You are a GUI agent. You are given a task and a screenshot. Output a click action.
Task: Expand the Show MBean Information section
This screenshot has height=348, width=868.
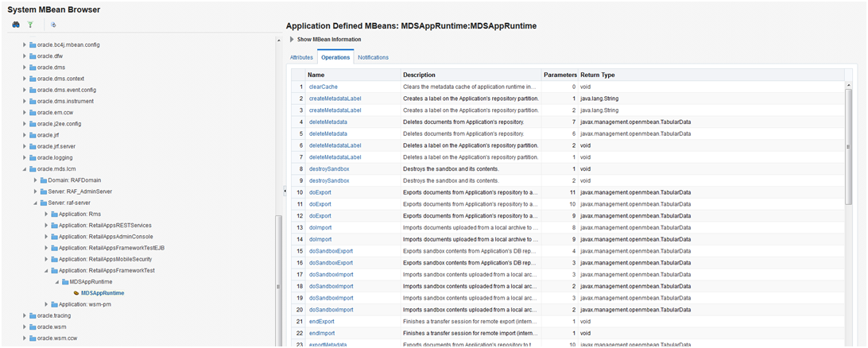coord(293,39)
